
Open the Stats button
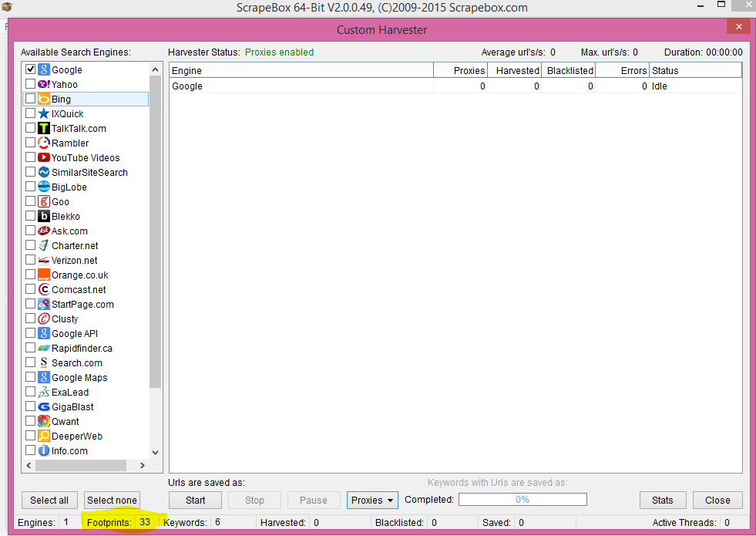click(663, 501)
